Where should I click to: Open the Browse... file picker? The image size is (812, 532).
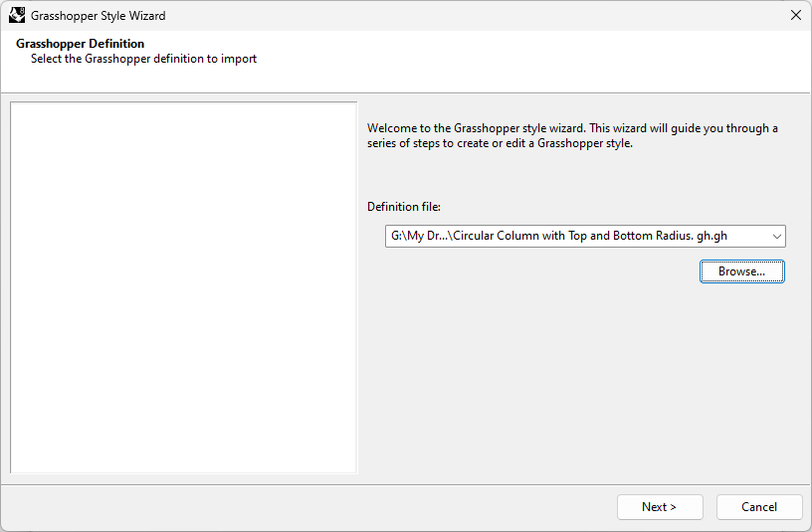pos(742,271)
